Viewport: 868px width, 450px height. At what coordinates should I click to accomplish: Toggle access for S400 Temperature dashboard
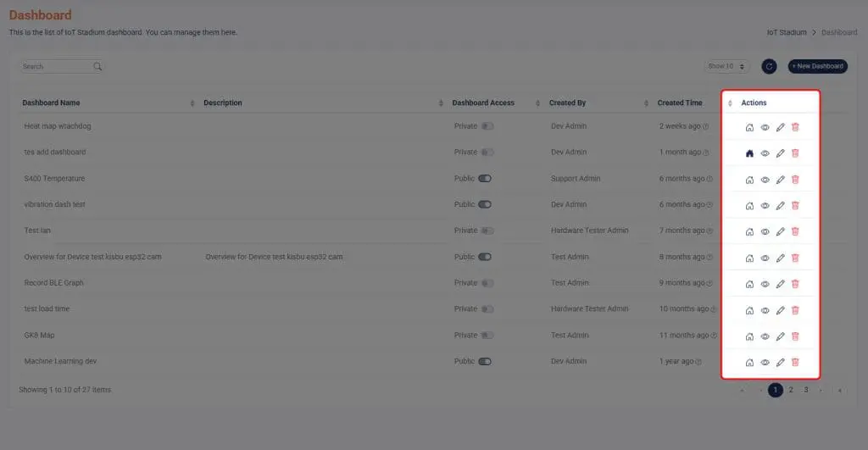click(x=485, y=179)
